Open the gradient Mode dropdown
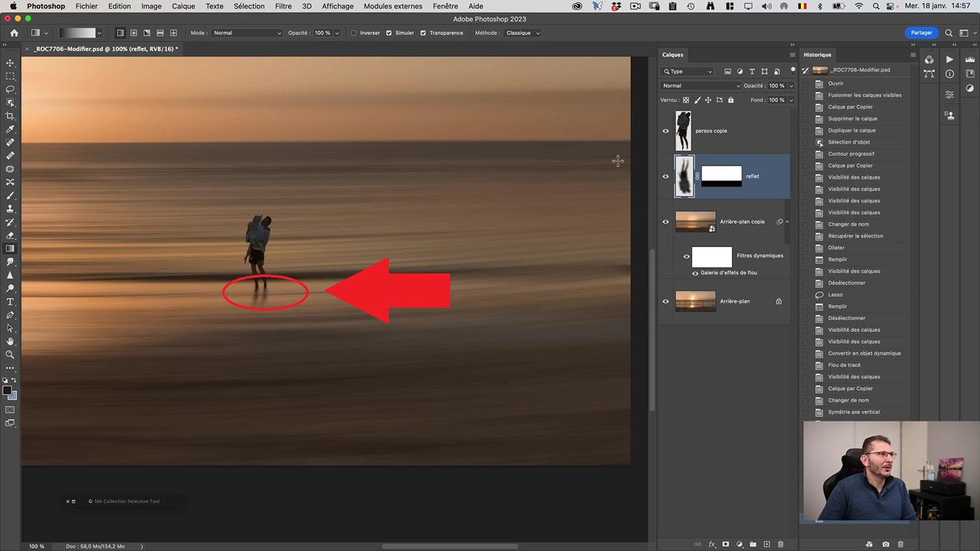 [x=246, y=33]
